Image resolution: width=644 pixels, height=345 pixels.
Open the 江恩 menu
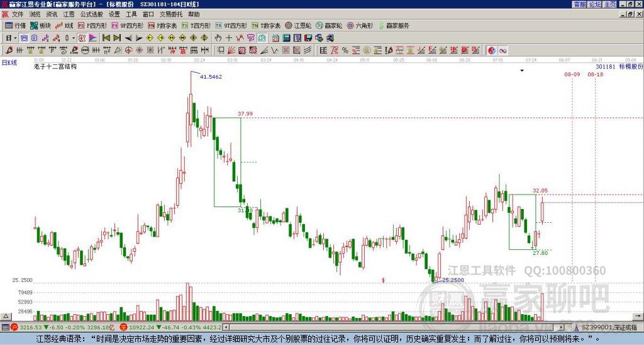coord(69,14)
